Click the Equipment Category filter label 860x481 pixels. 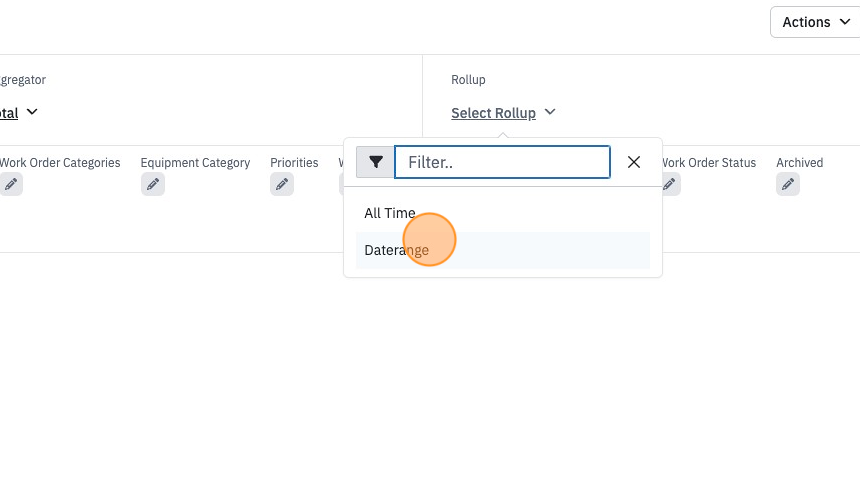pos(195,163)
